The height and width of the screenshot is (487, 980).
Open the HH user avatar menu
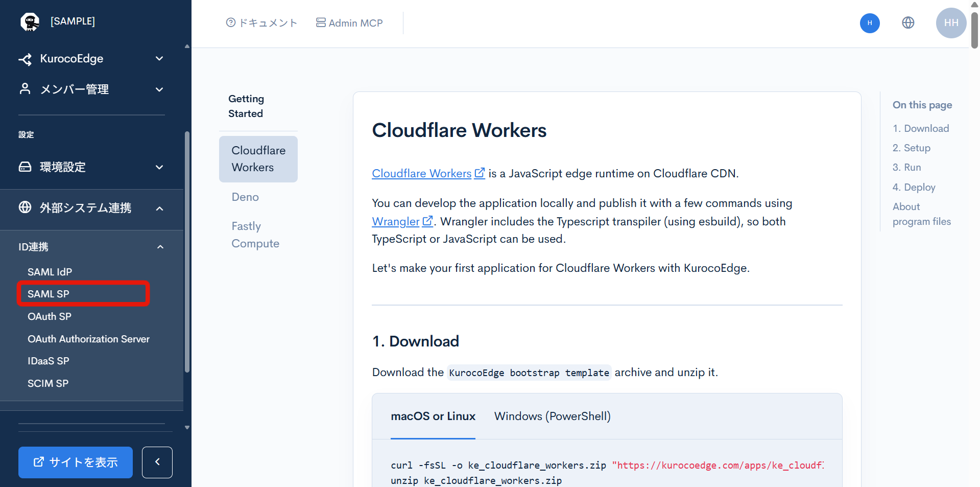point(951,23)
